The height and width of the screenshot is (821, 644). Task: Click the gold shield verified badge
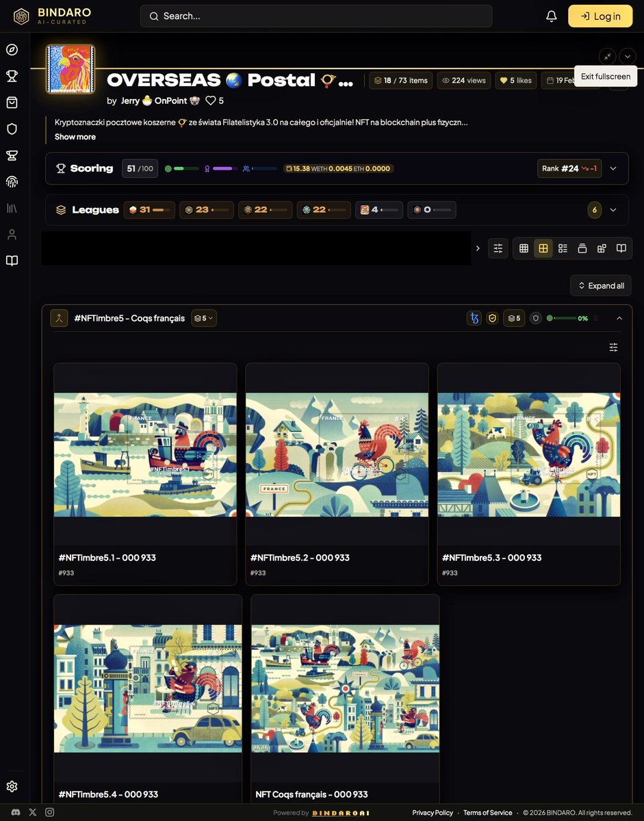click(492, 318)
